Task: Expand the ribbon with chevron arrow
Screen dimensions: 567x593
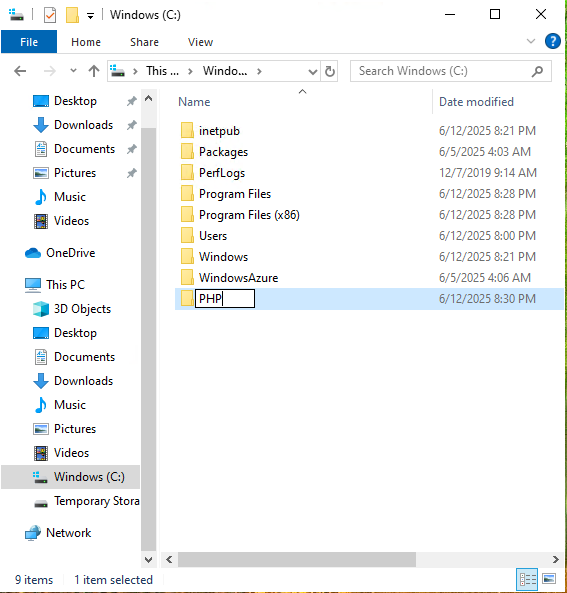Action: pyautogui.click(x=531, y=41)
